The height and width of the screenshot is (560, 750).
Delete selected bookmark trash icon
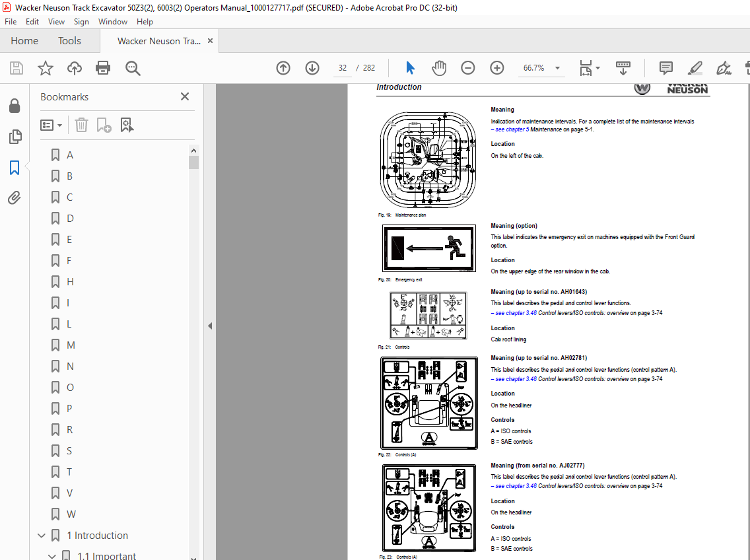pyautogui.click(x=81, y=125)
